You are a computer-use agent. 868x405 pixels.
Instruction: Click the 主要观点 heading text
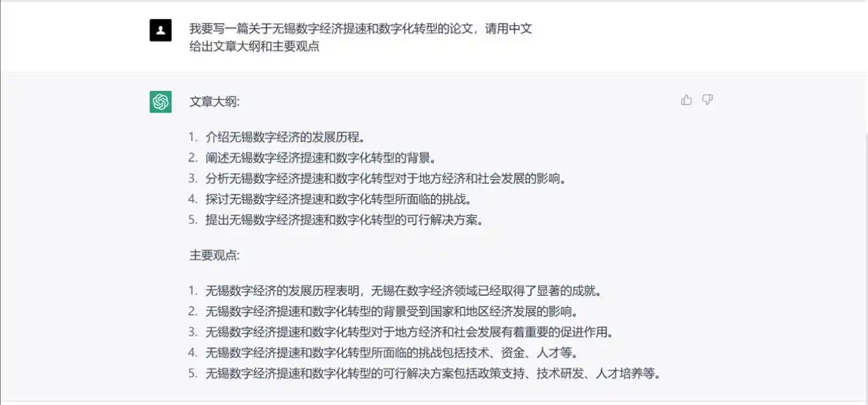click(215, 255)
